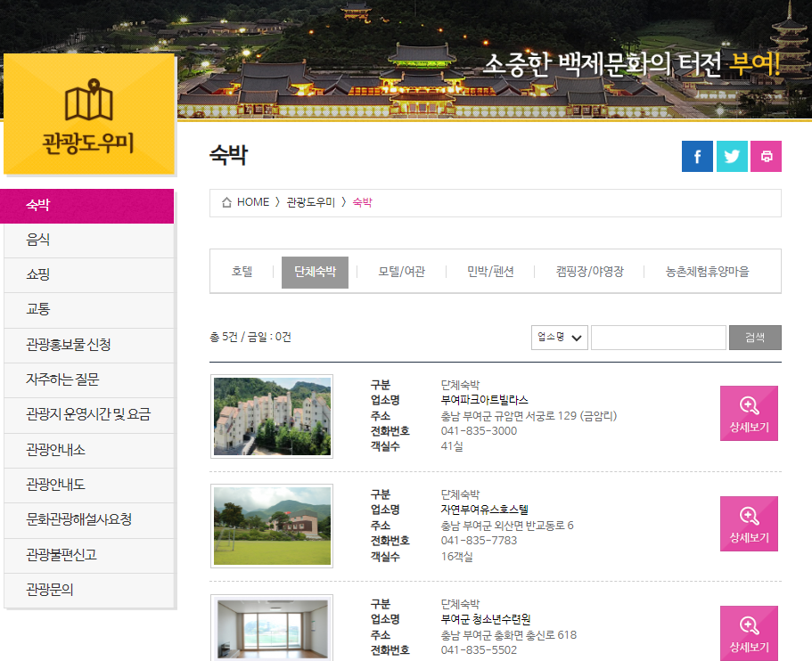The height and width of the screenshot is (661, 812).
Task: Open the 업소명 search filter dropdown
Action: point(559,338)
